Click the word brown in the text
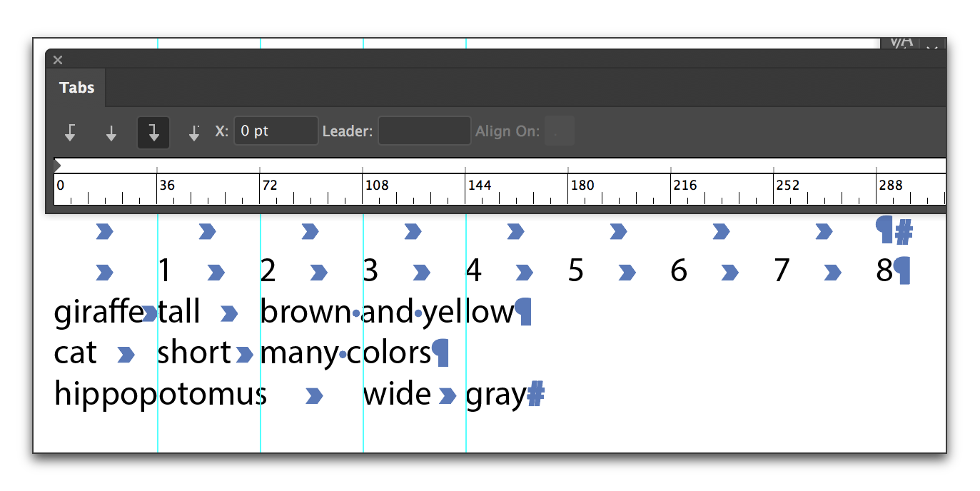Viewport: 980px width, 491px height. (x=305, y=313)
